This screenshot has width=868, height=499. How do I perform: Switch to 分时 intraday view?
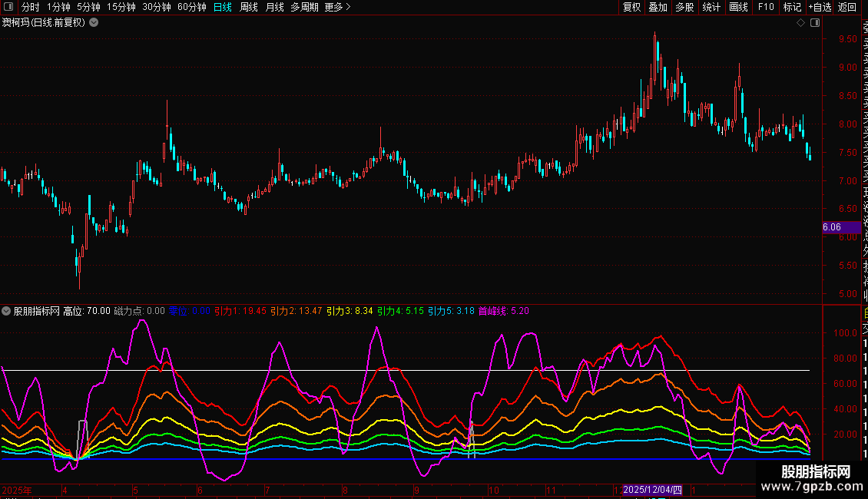point(31,7)
